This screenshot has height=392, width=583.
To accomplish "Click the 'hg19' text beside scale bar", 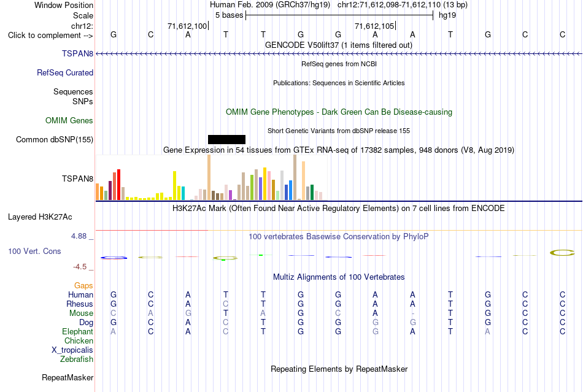I will [x=447, y=15].
